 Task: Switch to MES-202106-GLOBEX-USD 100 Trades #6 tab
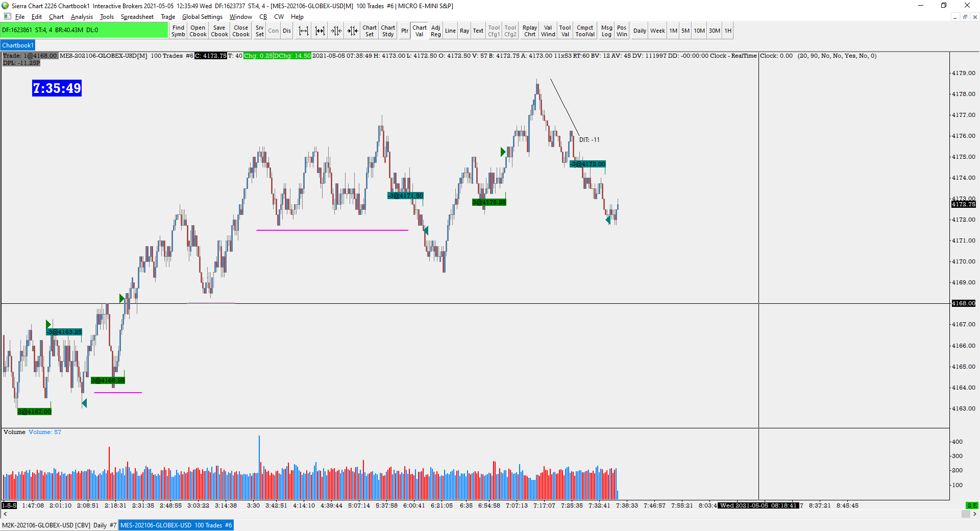click(x=176, y=525)
